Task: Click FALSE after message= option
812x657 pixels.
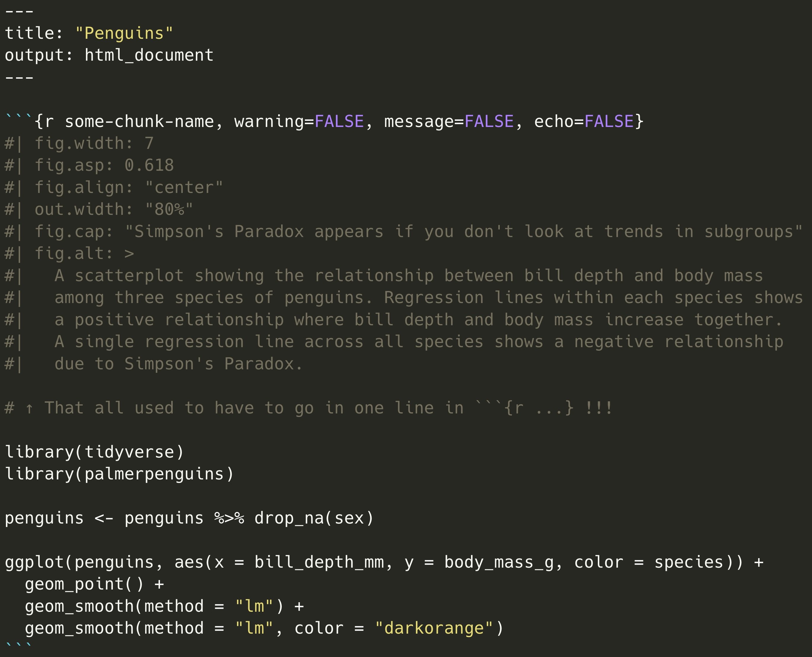Action: click(x=489, y=121)
